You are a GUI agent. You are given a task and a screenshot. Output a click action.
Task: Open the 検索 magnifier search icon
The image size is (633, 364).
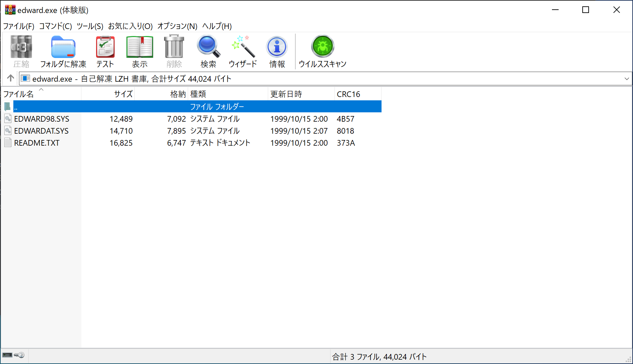[208, 47]
